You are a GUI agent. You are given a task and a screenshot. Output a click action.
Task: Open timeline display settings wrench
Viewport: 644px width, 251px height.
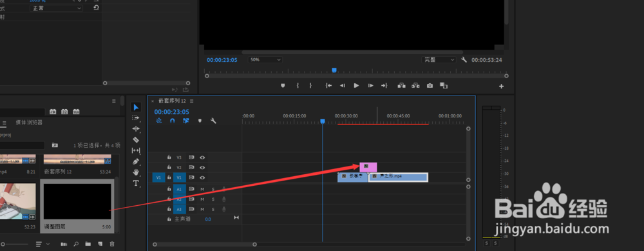pos(213,121)
